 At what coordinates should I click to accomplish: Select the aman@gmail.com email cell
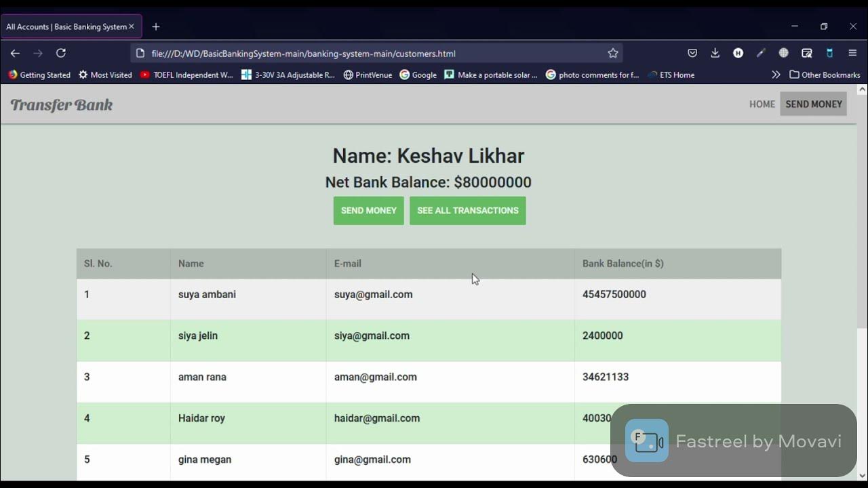(x=450, y=382)
